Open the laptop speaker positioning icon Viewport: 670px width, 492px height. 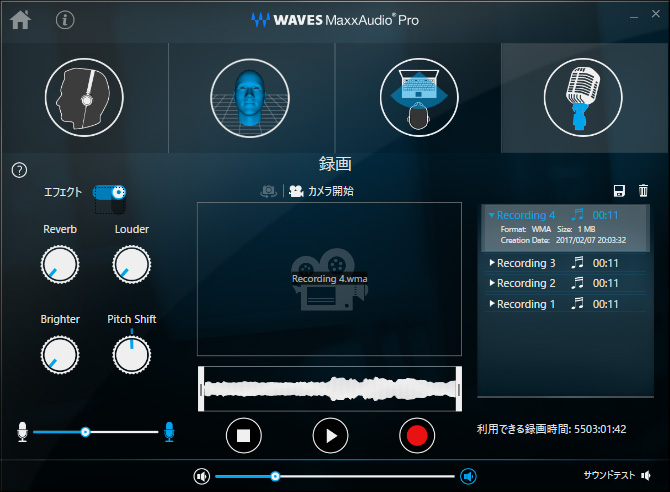coord(419,98)
